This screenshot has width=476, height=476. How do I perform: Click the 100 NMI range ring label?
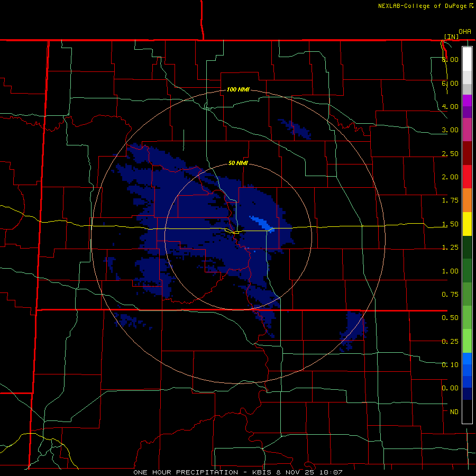click(238, 89)
